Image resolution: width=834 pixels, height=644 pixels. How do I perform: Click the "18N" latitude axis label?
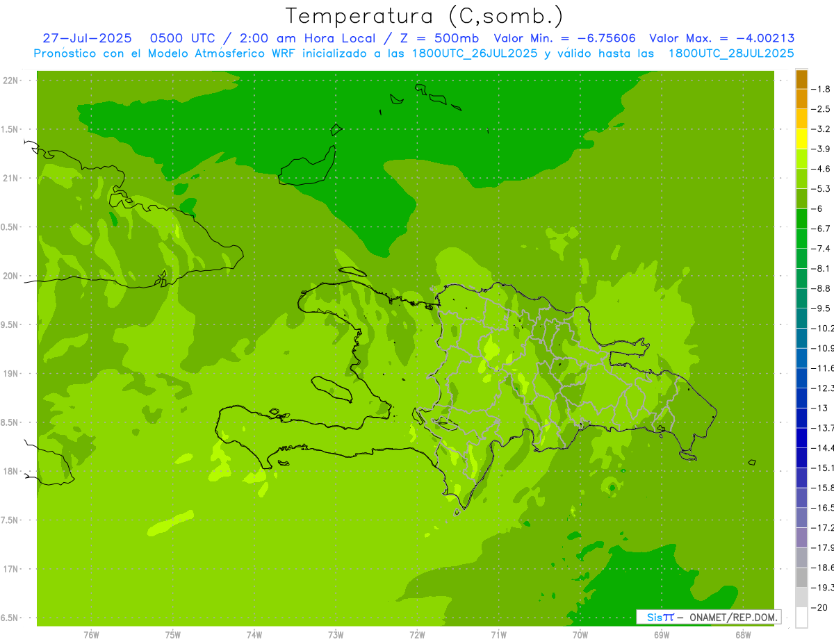(10, 472)
